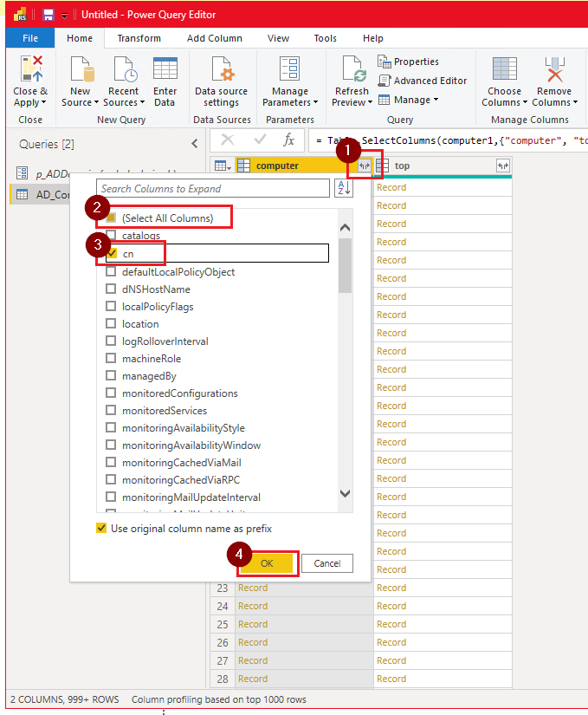Open the Recent Sources dropdown arrow
The image size is (588, 715).
(x=142, y=102)
